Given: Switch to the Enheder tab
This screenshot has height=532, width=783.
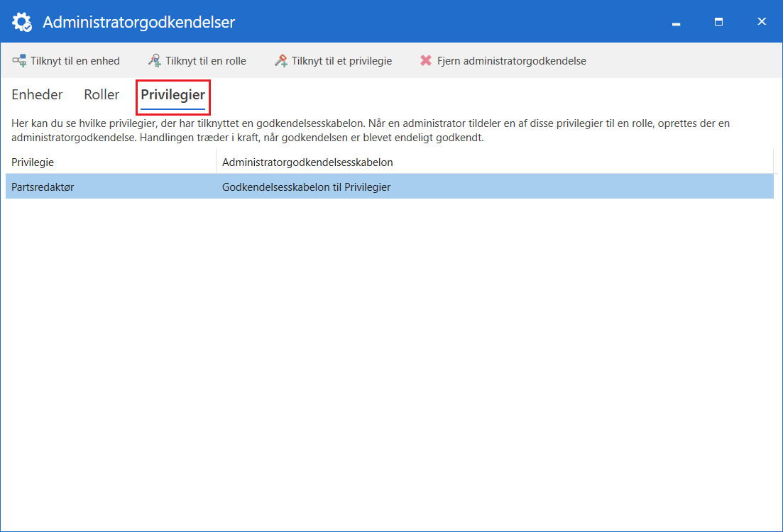Looking at the screenshot, I should pos(37,95).
